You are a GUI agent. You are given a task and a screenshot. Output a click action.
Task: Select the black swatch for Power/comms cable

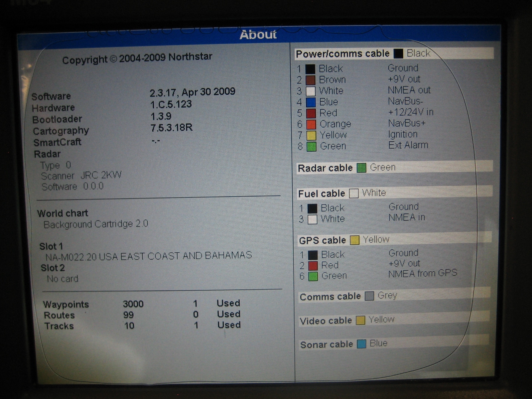point(398,53)
